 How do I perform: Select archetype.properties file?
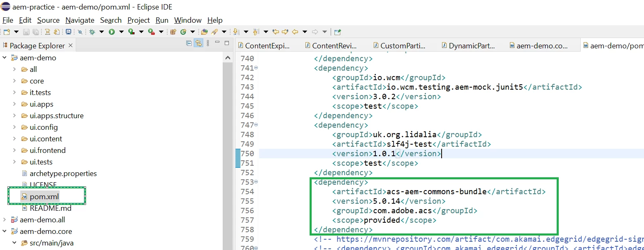[63, 174]
